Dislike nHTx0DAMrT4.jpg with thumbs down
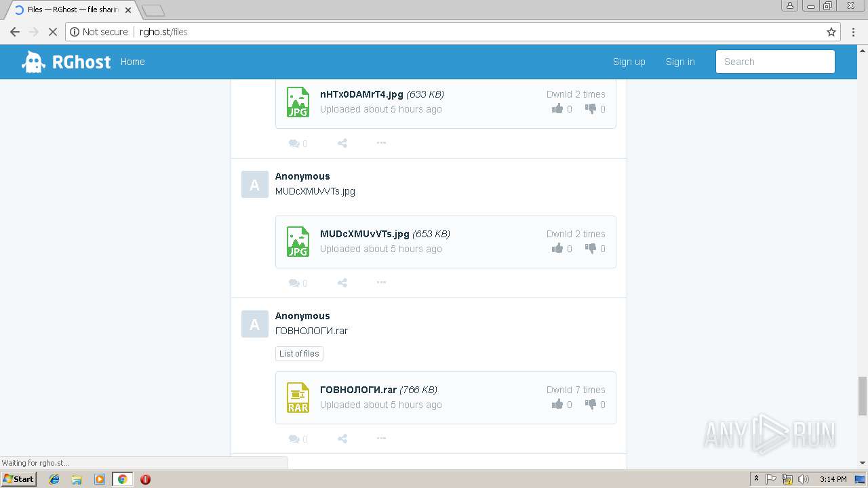Viewport: 868px width, 488px height. pos(591,109)
